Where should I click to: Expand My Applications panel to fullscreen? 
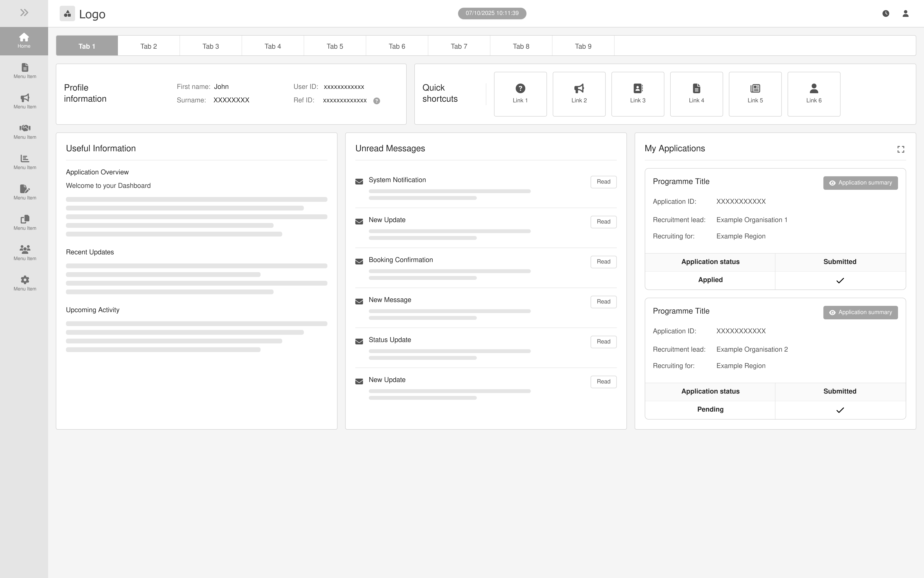901,149
